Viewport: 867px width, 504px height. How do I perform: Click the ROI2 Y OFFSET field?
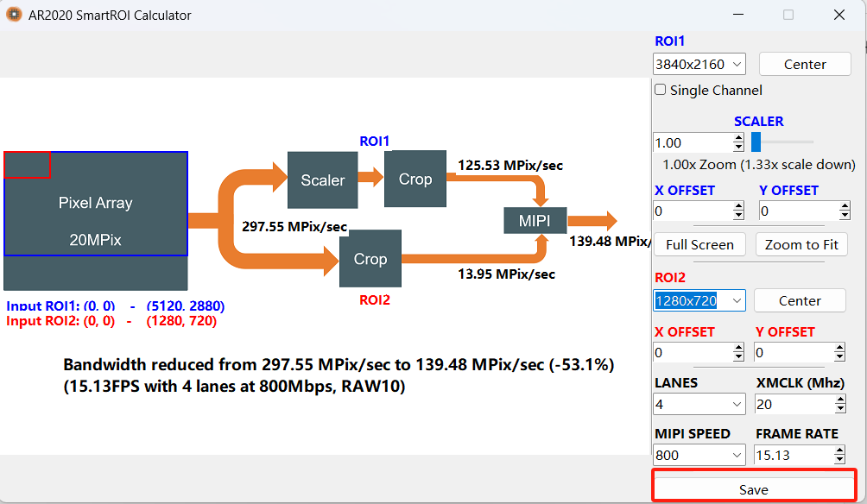pyautogui.click(x=794, y=353)
